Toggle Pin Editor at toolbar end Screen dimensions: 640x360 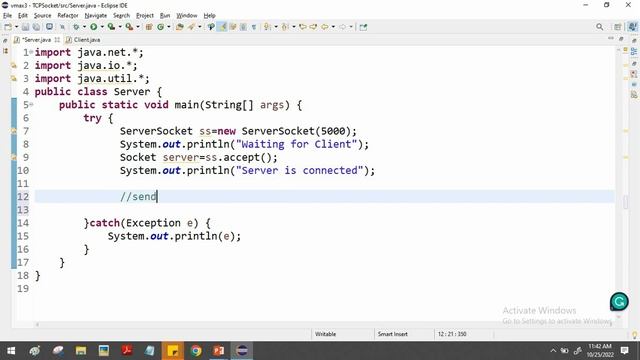pyautogui.click(x=363, y=27)
